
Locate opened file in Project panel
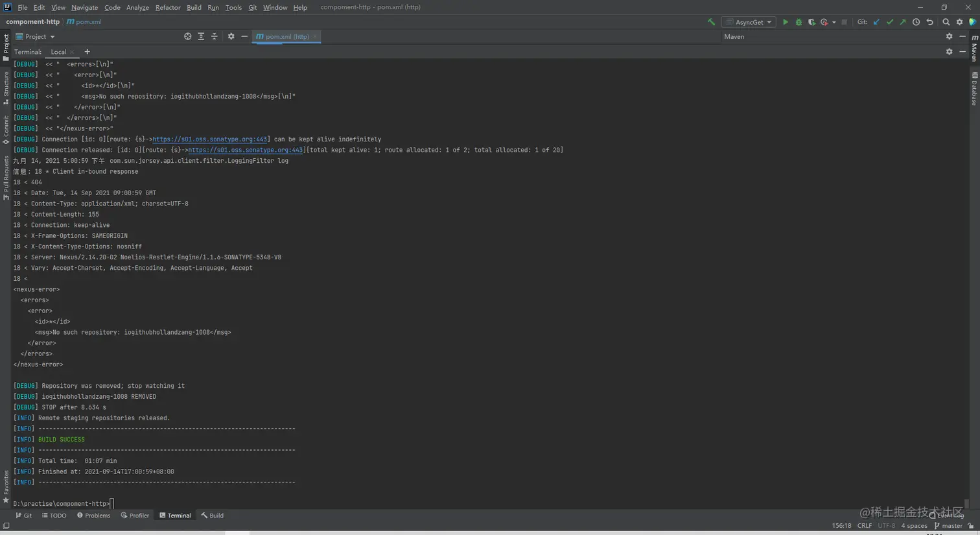[187, 36]
